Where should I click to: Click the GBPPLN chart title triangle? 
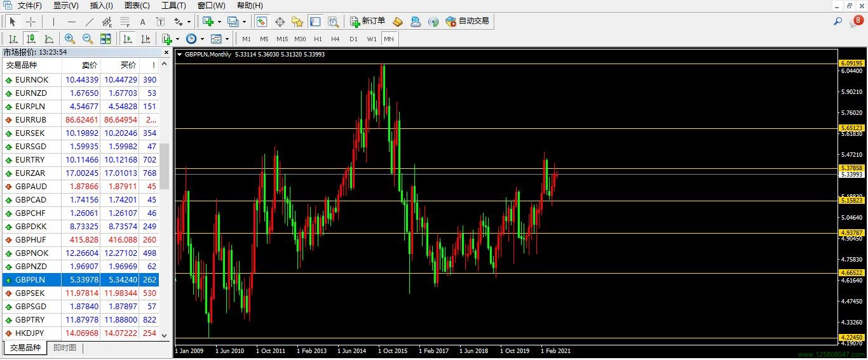point(180,55)
